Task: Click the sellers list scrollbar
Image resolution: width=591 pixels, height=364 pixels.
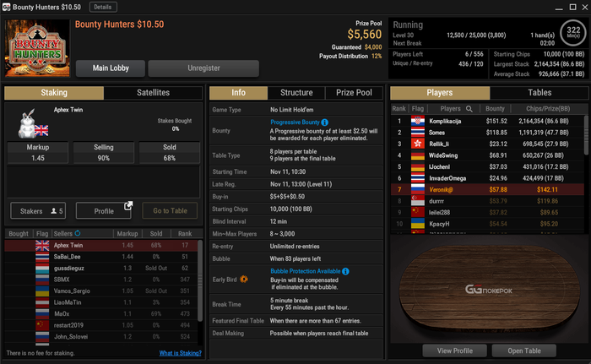Action: [200, 280]
